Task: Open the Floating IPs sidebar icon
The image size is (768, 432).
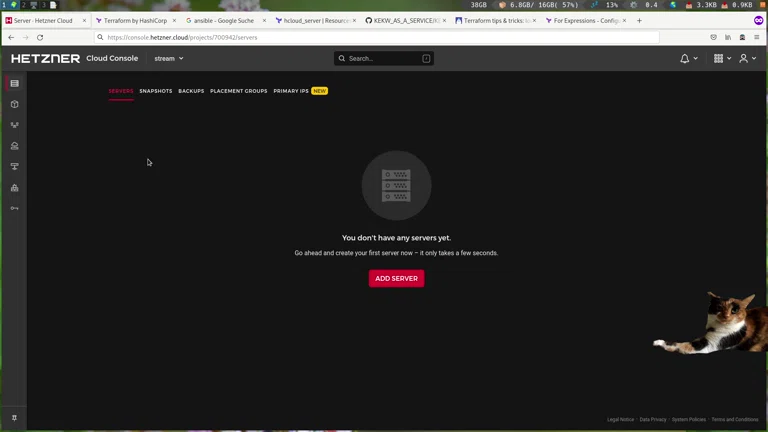Action: tap(15, 146)
